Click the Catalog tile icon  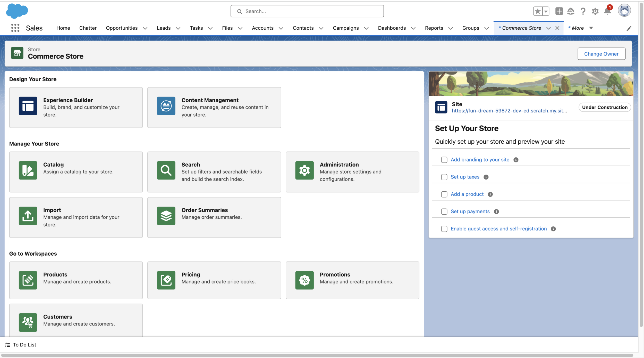tap(28, 170)
